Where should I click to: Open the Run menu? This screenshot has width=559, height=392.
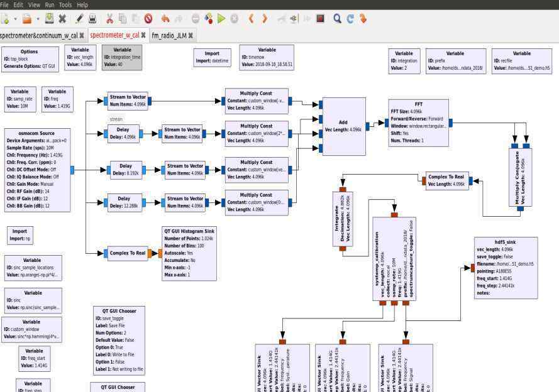50,4
